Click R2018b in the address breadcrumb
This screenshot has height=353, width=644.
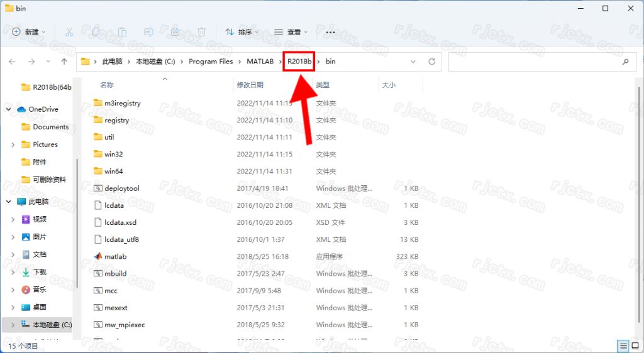coord(299,62)
